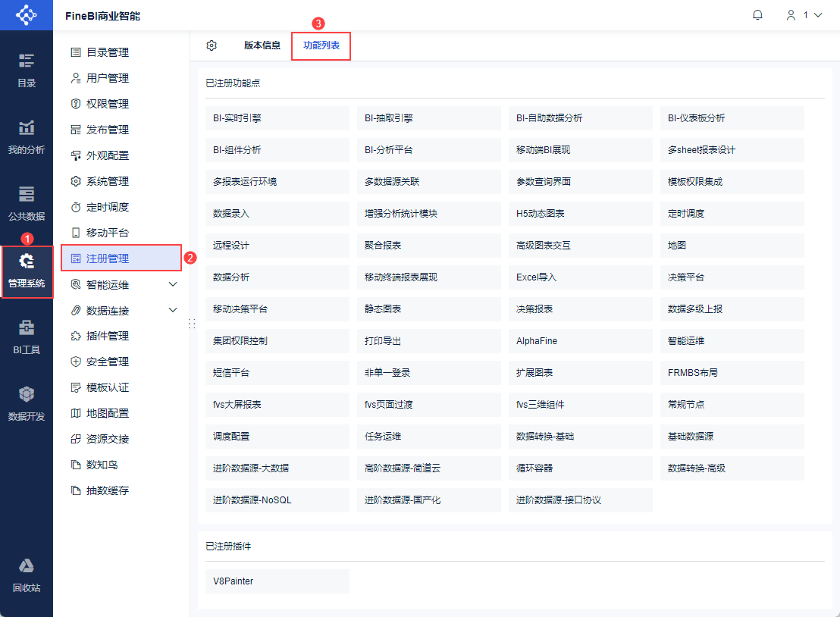Screen dimensions: 840x617
Task: Click the 循环容器 feature item
Action: [581, 468]
